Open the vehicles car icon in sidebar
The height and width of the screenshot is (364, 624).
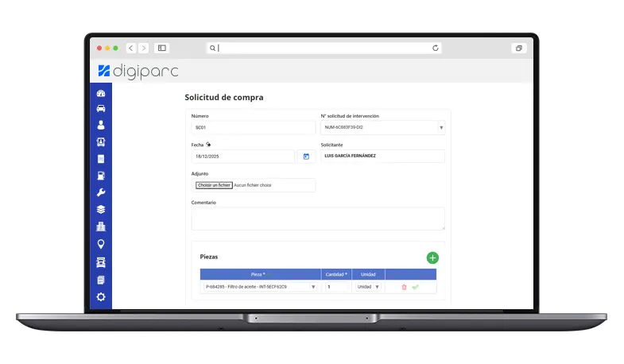pos(101,109)
